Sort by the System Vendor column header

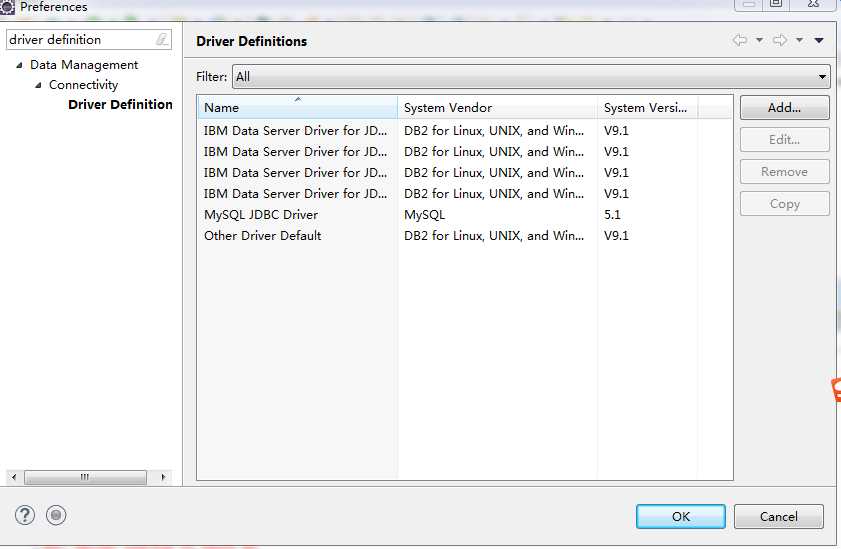(497, 107)
